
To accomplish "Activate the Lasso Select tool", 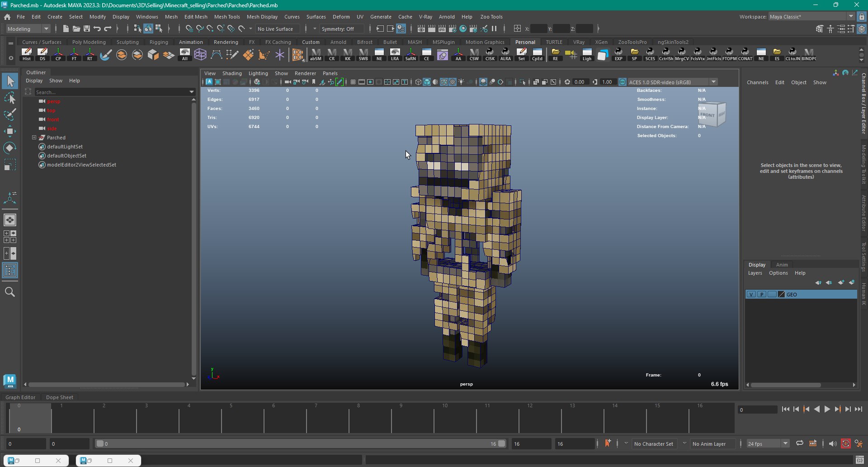I will pyautogui.click(x=10, y=98).
